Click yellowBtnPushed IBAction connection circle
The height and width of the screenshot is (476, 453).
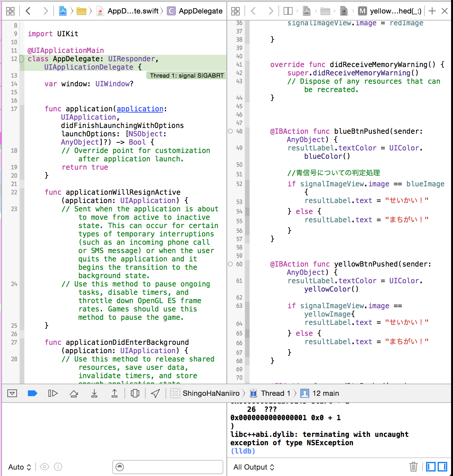pyautogui.click(x=230, y=264)
